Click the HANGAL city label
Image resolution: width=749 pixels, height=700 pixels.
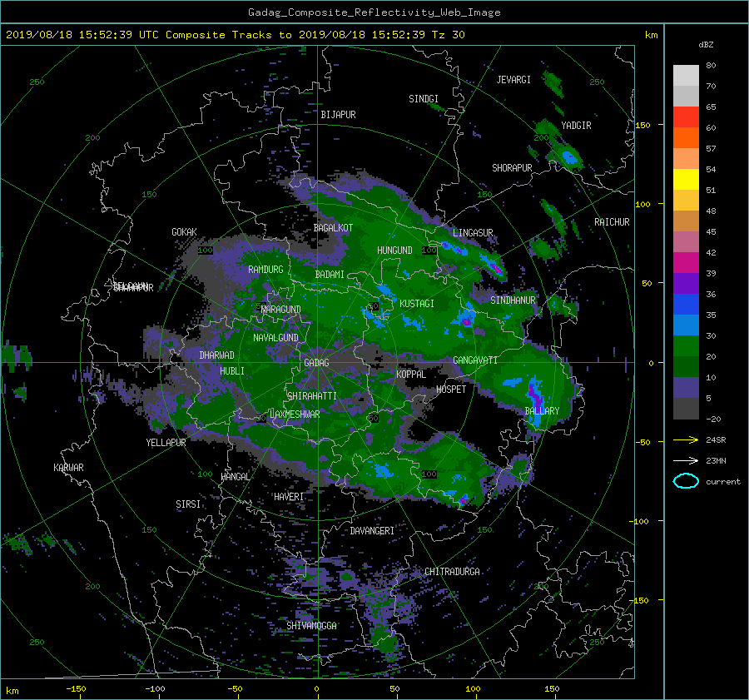click(x=235, y=477)
